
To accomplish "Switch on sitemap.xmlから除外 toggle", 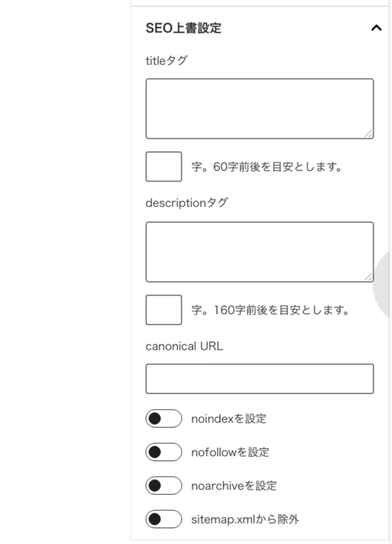I will (164, 519).
